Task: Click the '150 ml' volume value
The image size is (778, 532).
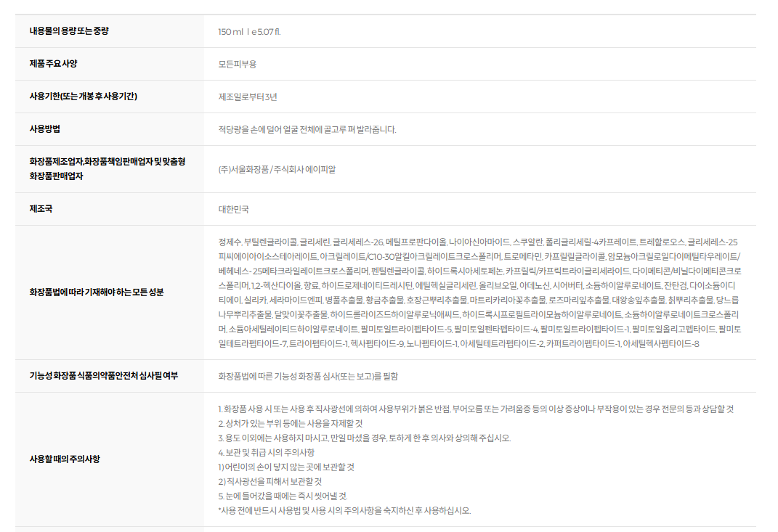Action: click(232, 32)
